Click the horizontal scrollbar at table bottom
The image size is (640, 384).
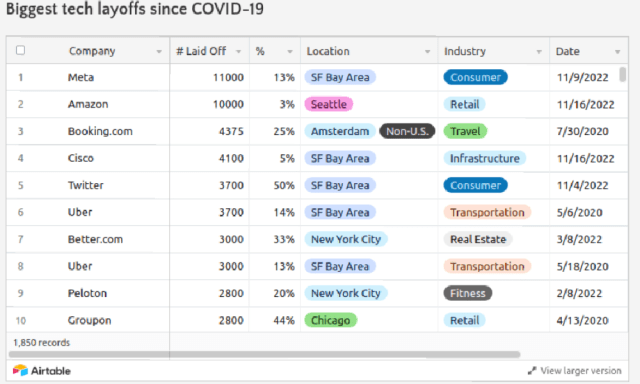[x=264, y=354]
